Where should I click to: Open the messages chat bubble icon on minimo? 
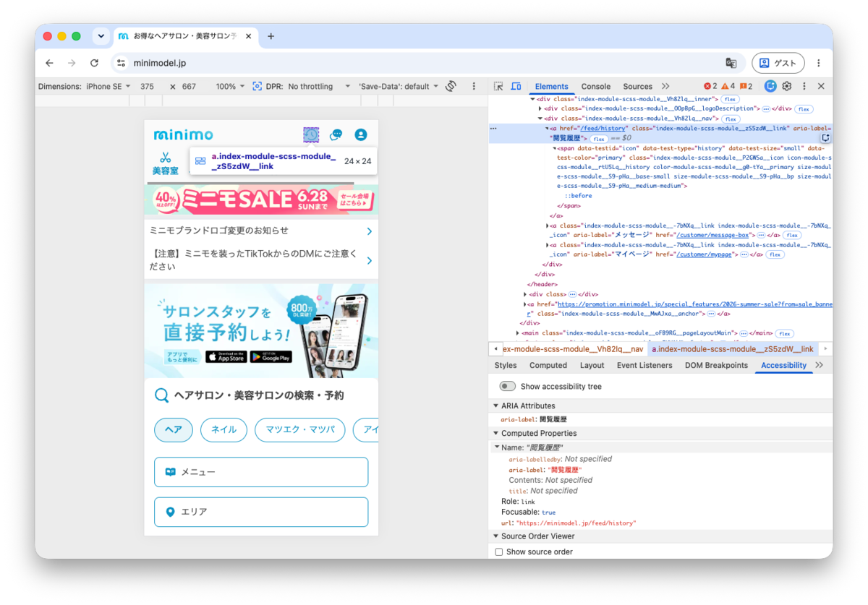click(336, 134)
